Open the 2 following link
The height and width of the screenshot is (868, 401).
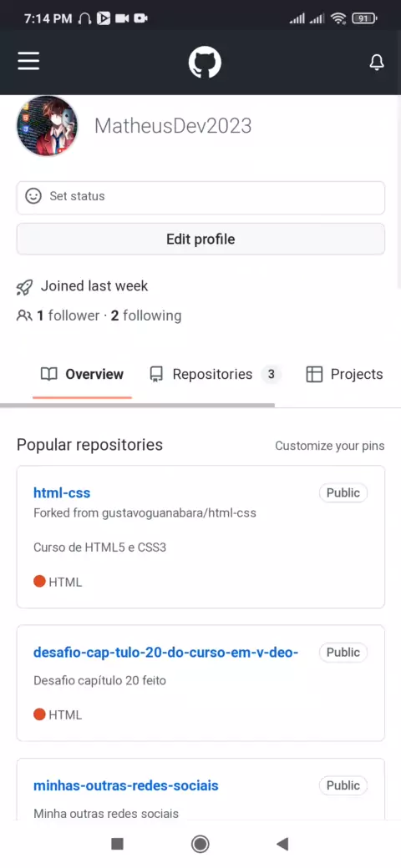146,315
